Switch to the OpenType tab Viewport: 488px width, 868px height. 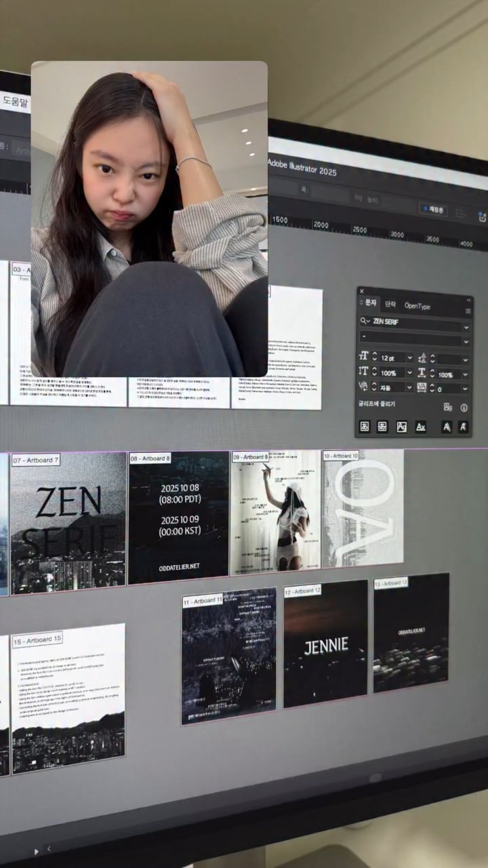417,306
